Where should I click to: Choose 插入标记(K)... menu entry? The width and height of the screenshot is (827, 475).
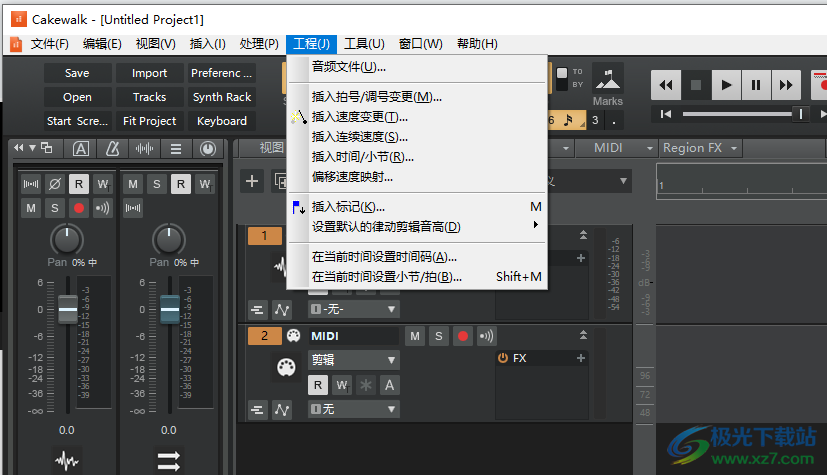tap(417, 207)
